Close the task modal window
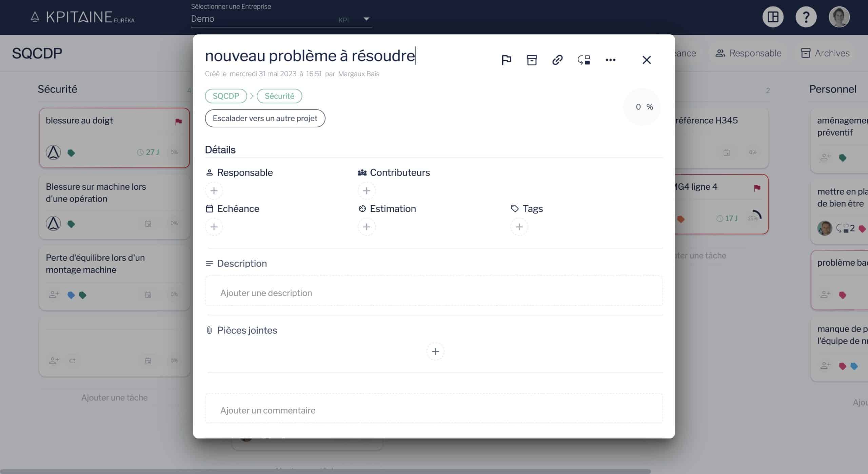 tap(647, 60)
